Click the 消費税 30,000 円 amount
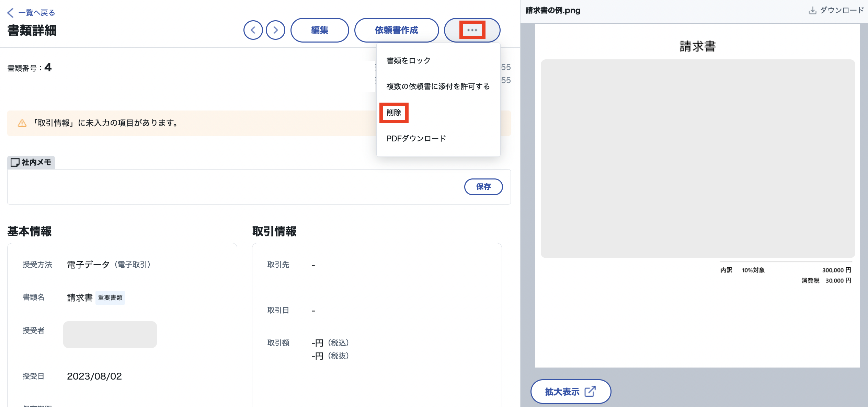868x407 pixels. pos(826,281)
